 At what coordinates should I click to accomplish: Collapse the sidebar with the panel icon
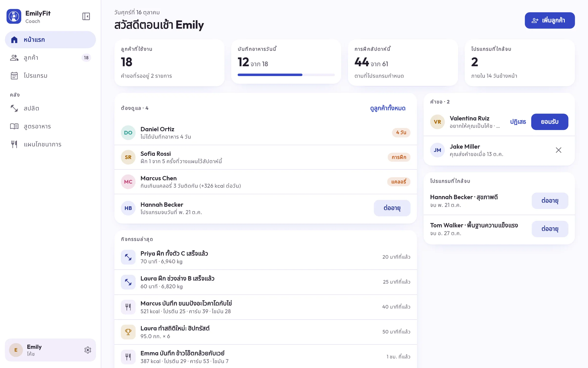[86, 16]
